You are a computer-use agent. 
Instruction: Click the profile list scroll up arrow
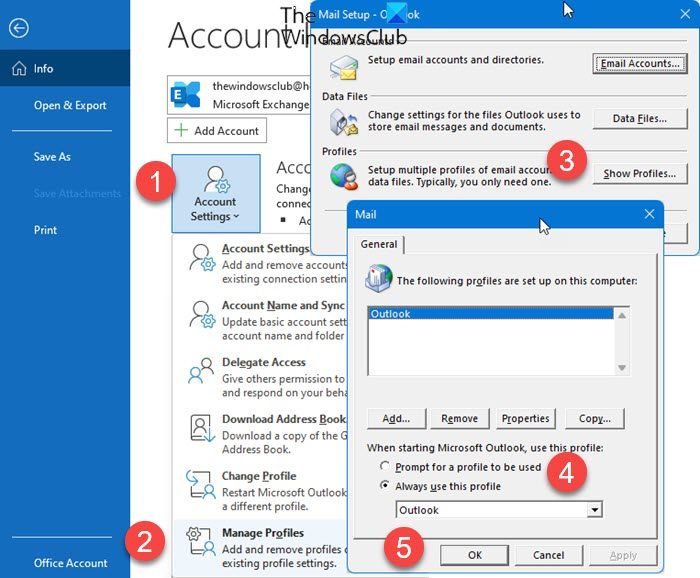tap(621, 316)
